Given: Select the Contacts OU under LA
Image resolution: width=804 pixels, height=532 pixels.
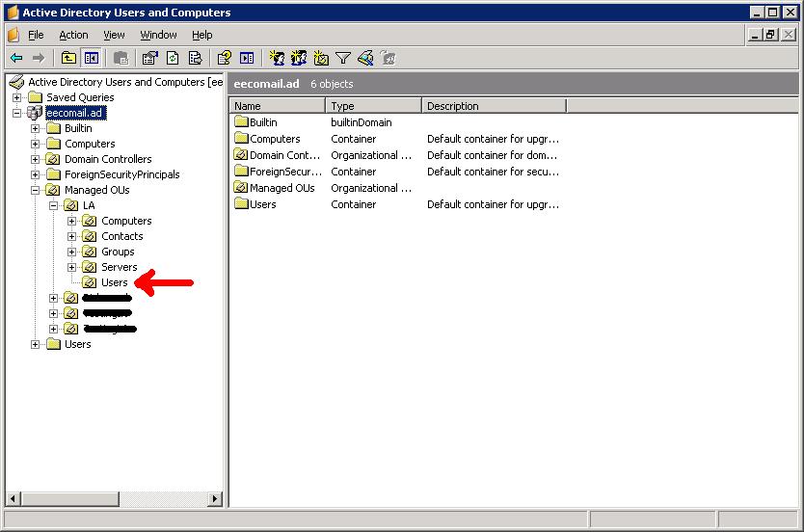Looking at the screenshot, I should 122,236.
